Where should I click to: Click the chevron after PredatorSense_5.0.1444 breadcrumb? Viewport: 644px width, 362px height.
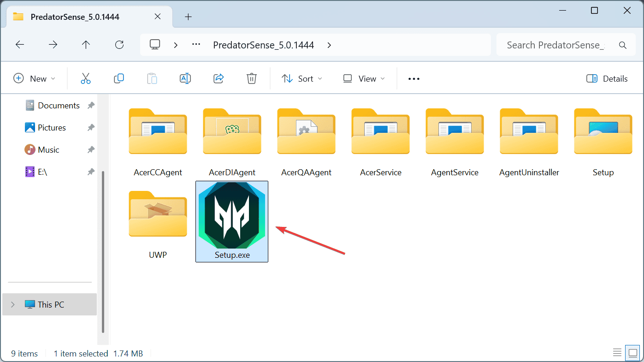[x=329, y=45]
